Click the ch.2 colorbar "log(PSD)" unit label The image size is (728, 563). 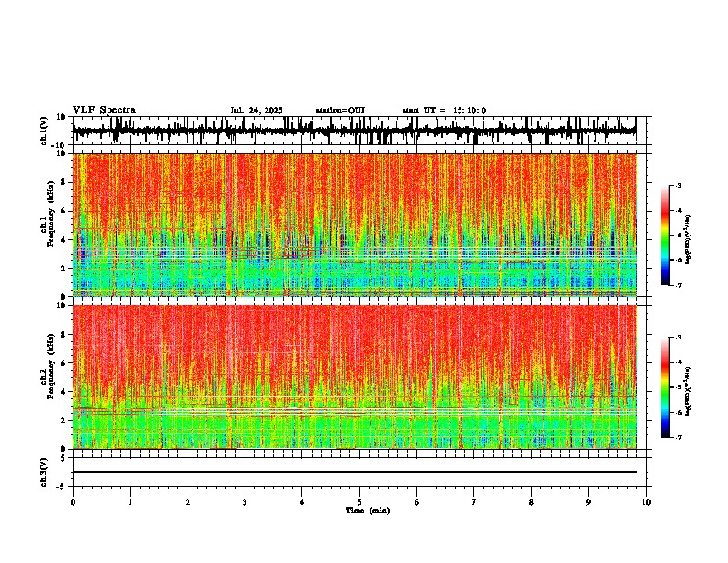point(688,392)
